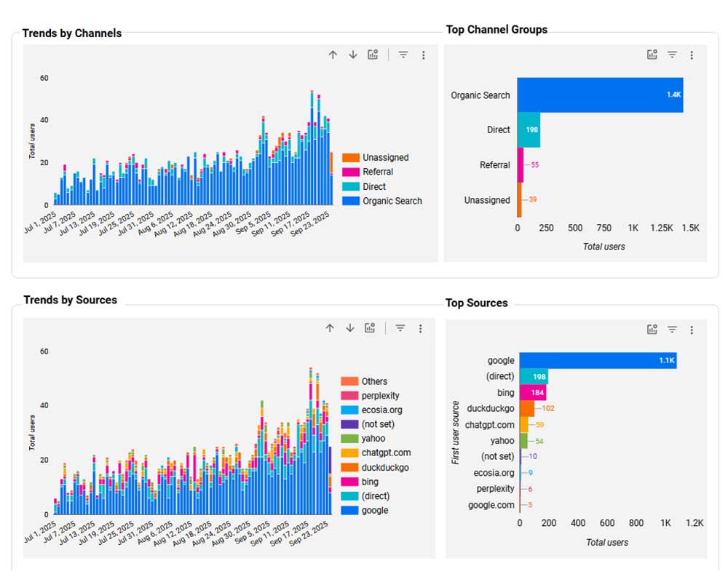Click the (direct) legend swatch in sources
Viewport: 728px width, 582px height.
[x=349, y=496]
